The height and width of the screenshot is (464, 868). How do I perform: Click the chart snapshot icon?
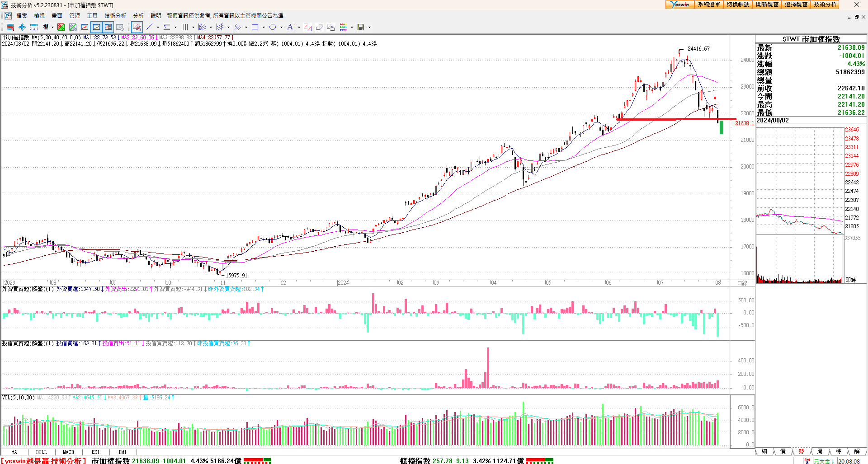pos(331,27)
